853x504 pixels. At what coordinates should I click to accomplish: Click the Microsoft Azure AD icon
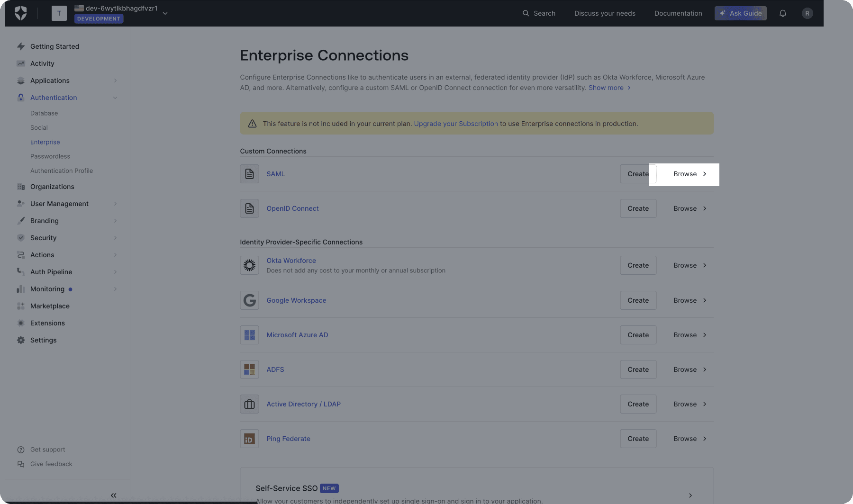249,335
